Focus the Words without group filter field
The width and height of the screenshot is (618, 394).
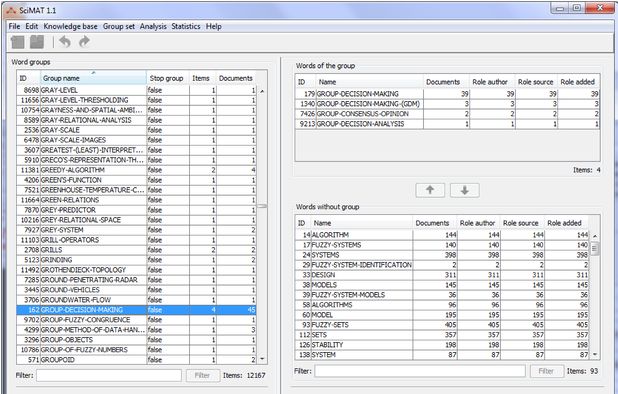coord(420,371)
